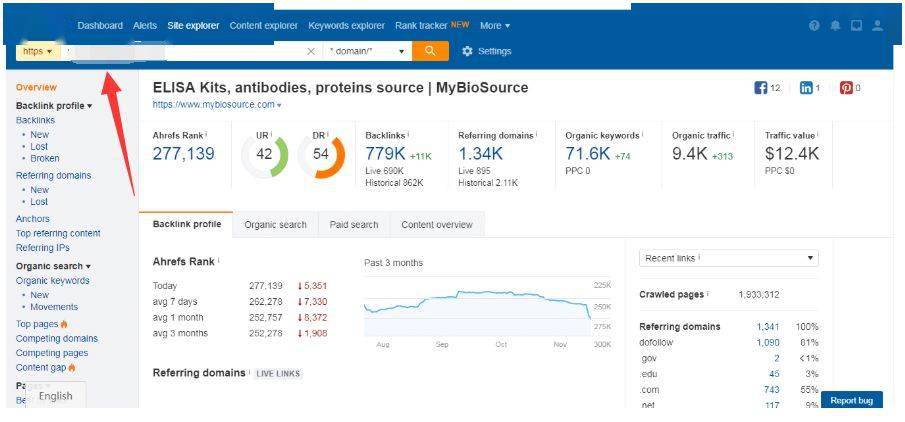Click the flame icon beside Content gap
The image size is (905, 422).
(72, 367)
